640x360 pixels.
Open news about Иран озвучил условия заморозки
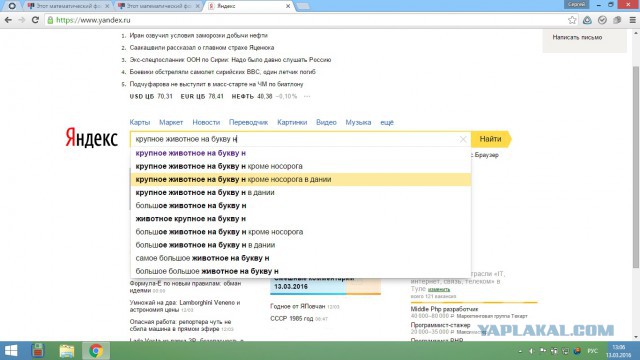pyautogui.click(x=198, y=36)
